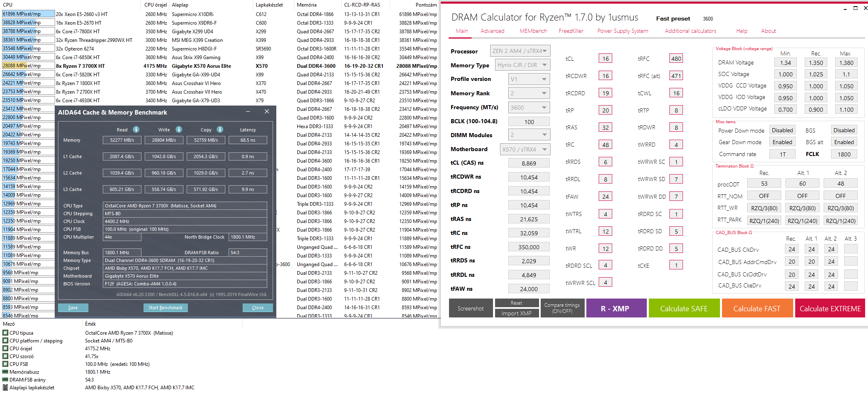The height and width of the screenshot is (393, 868).
Task: Select the CPU típusa chip icon
Action: pyautogui.click(x=5, y=333)
